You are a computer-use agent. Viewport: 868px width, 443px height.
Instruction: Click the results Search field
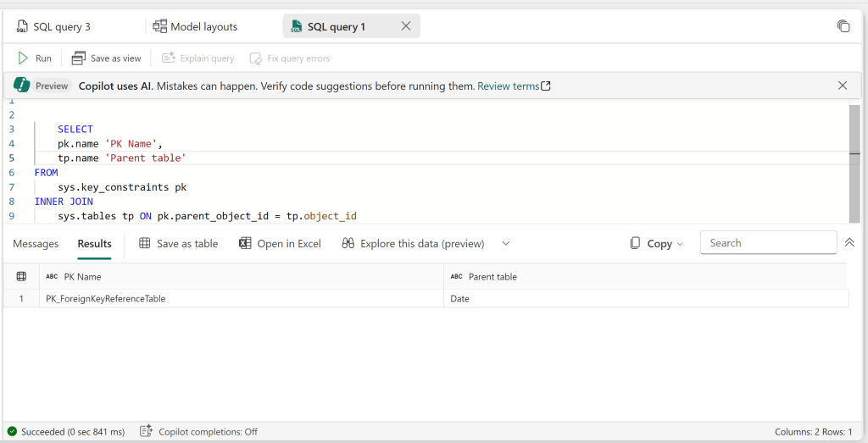click(767, 243)
